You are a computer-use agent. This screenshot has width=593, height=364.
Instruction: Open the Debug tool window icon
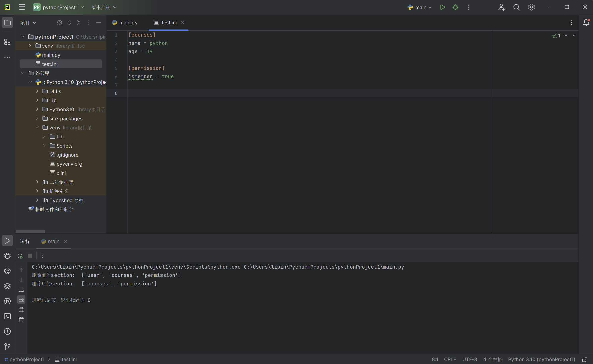[x=7, y=255]
